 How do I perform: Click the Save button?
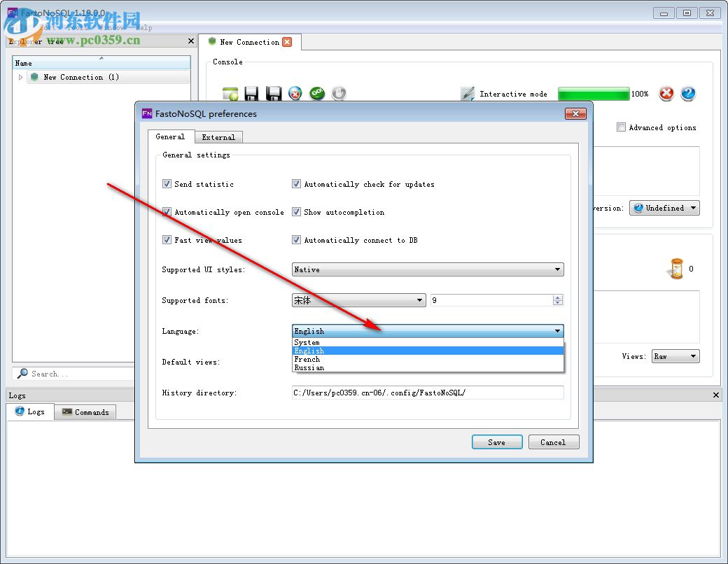click(497, 442)
